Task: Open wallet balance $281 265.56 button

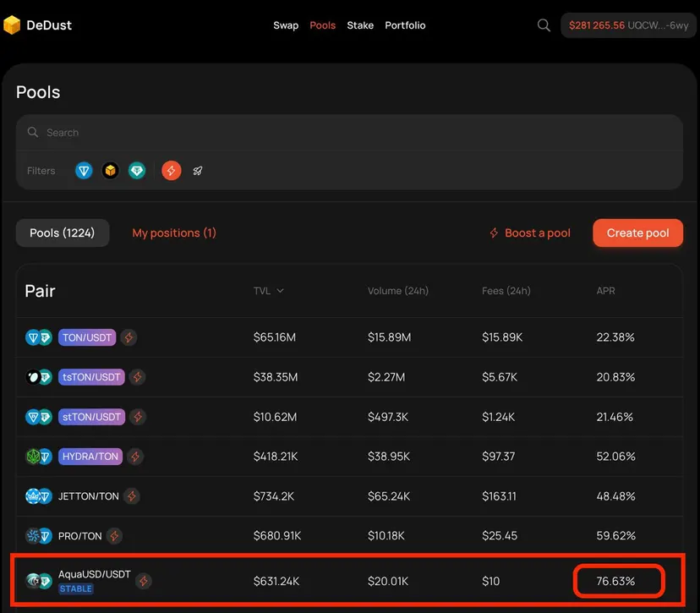Action: coord(628,25)
